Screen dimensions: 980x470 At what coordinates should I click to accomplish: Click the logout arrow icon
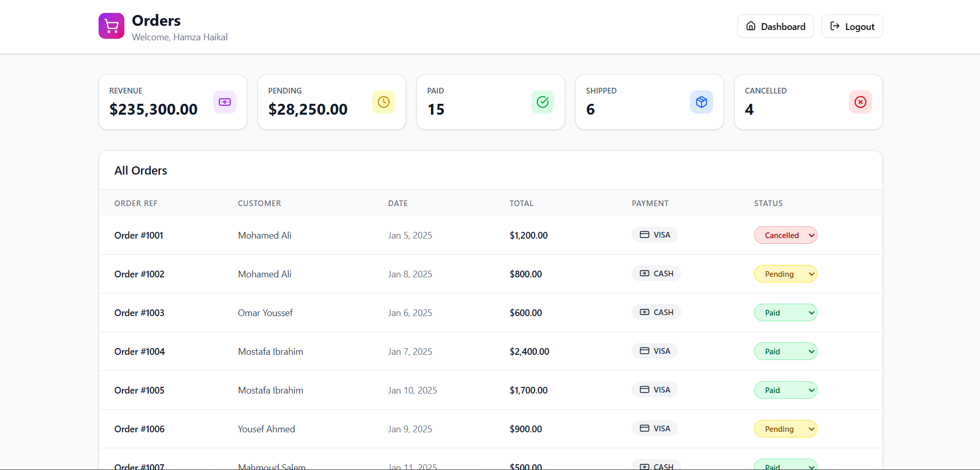pyautogui.click(x=834, y=26)
